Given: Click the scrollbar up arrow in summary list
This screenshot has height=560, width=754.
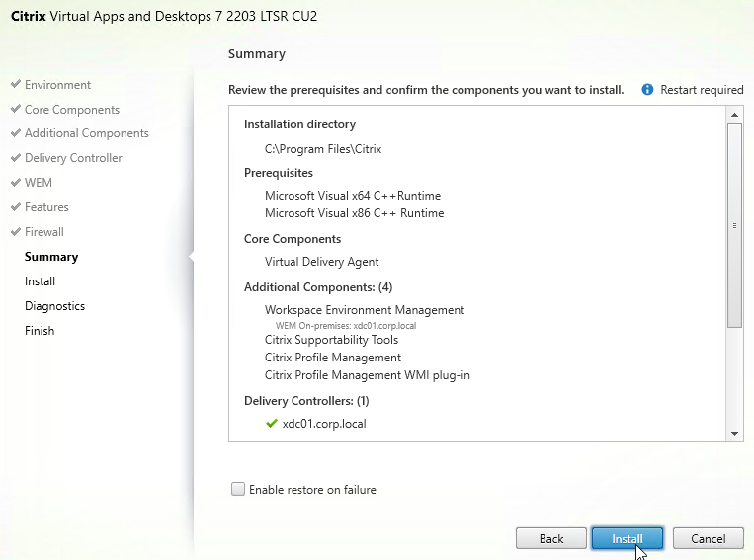Looking at the screenshot, I should 734,115.
